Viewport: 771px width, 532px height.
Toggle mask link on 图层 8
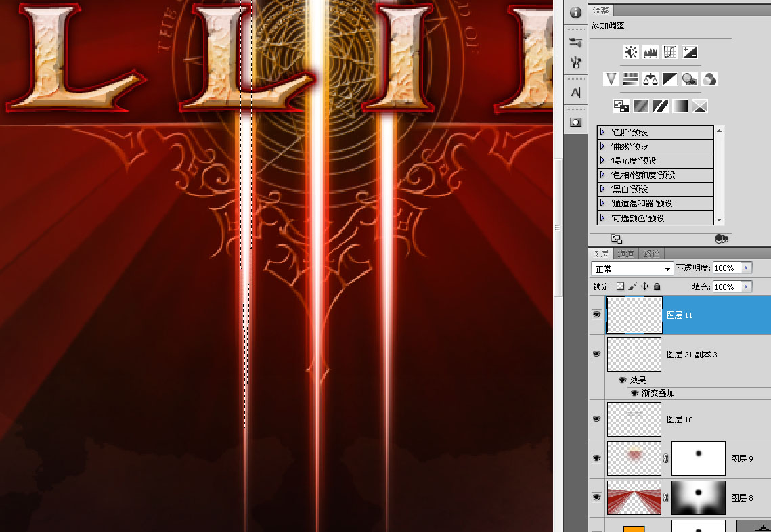tap(666, 497)
